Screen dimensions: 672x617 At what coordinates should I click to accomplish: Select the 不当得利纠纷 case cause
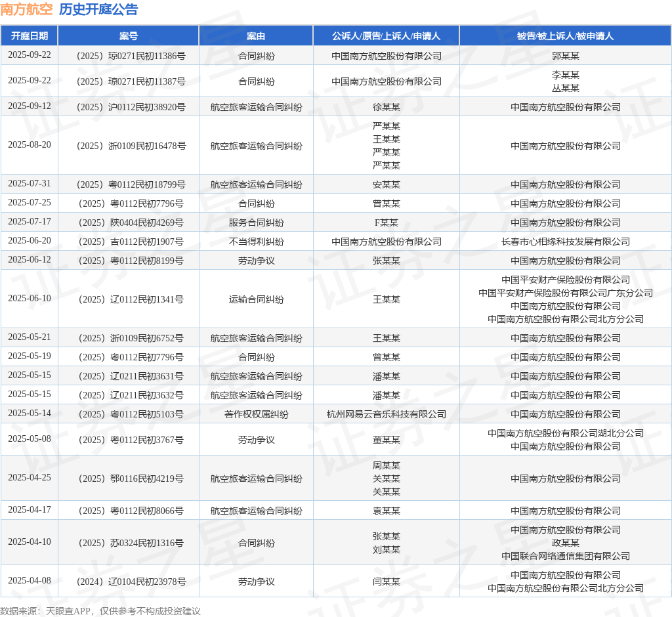(x=257, y=242)
